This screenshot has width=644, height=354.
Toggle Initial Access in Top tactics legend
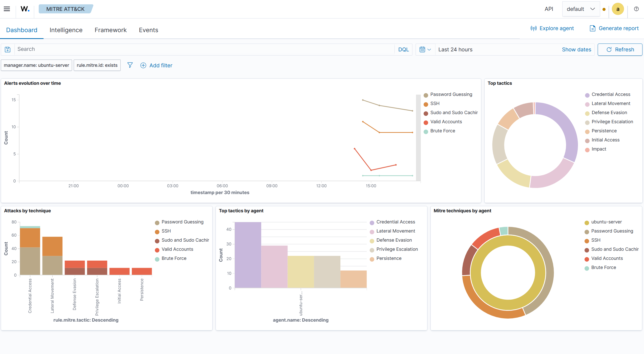606,140
